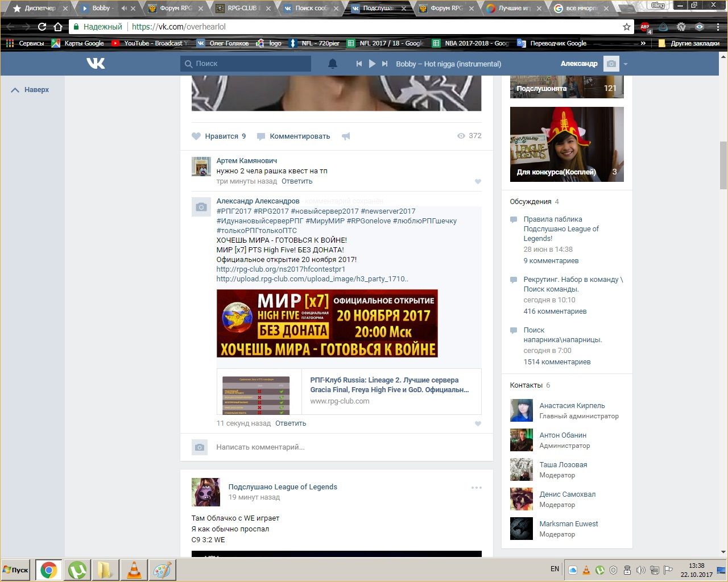Click the Написать комментарий input field
This screenshot has width=728, height=582.
(341, 447)
